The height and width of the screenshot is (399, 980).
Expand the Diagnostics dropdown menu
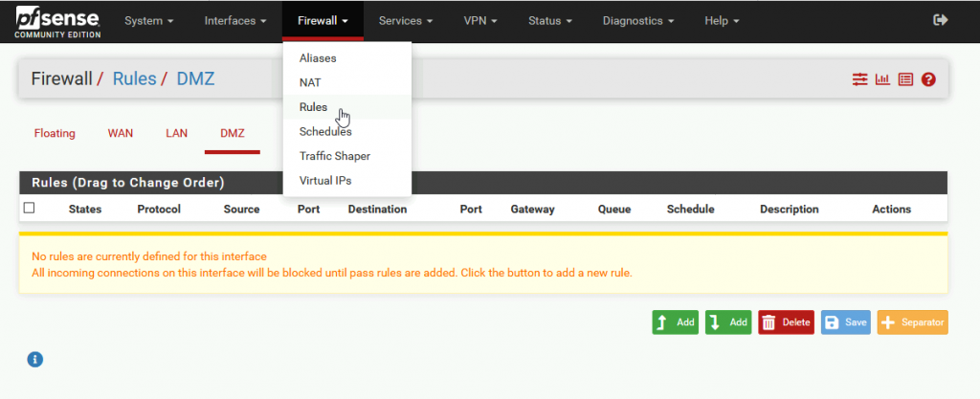pyautogui.click(x=638, y=21)
